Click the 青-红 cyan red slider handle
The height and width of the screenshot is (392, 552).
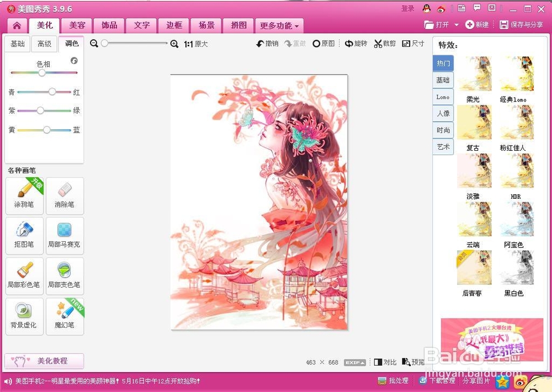pos(52,92)
